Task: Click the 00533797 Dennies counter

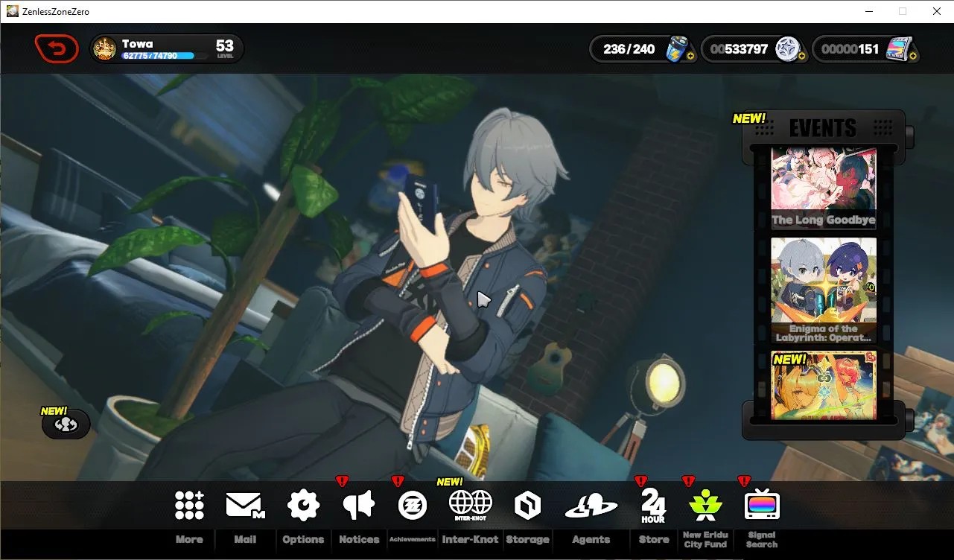Action: coord(740,49)
